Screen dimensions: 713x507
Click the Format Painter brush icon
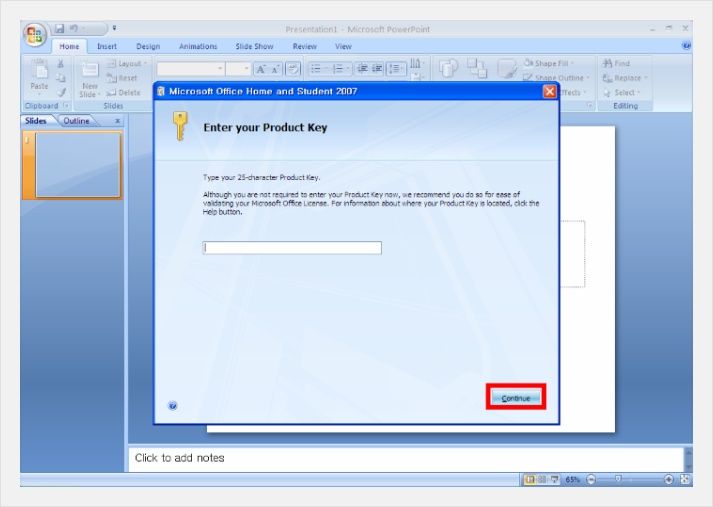(61, 92)
